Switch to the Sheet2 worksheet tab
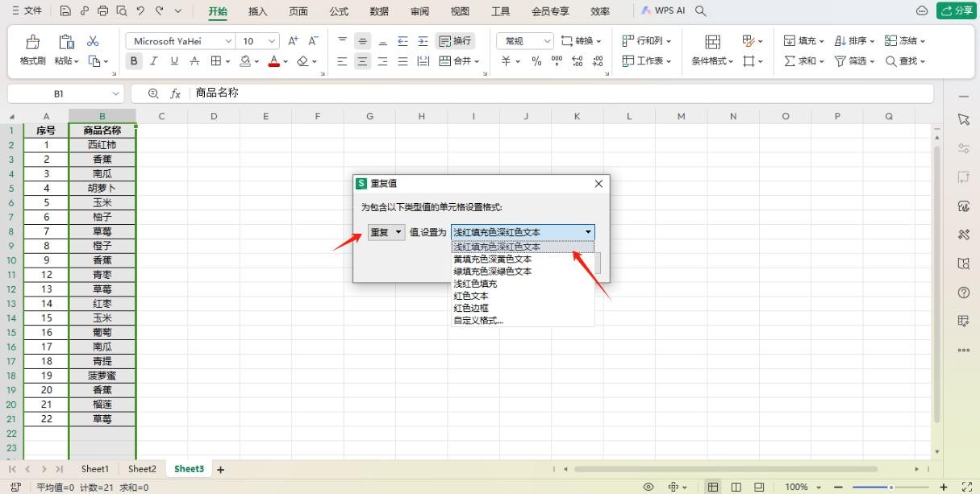Image resolution: width=980 pixels, height=494 pixels. click(142, 469)
